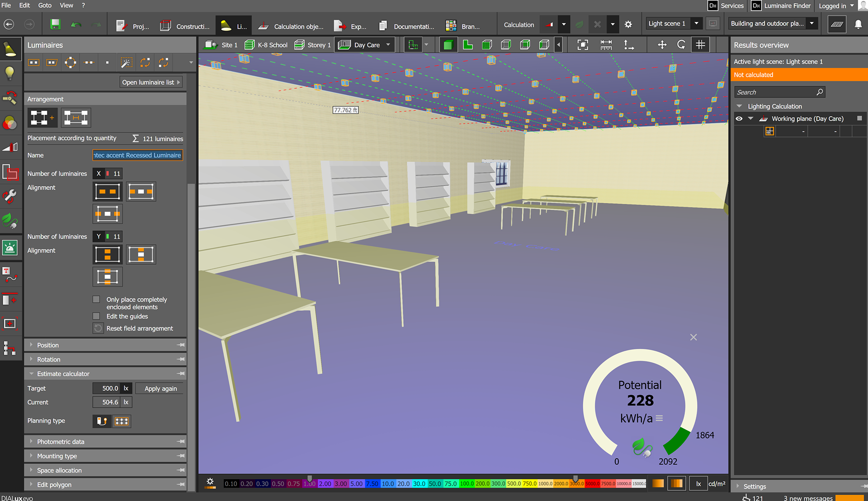Click the calculation settings gear icon
This screenshot has height=501, width=868.
click(x=628, y=25)
